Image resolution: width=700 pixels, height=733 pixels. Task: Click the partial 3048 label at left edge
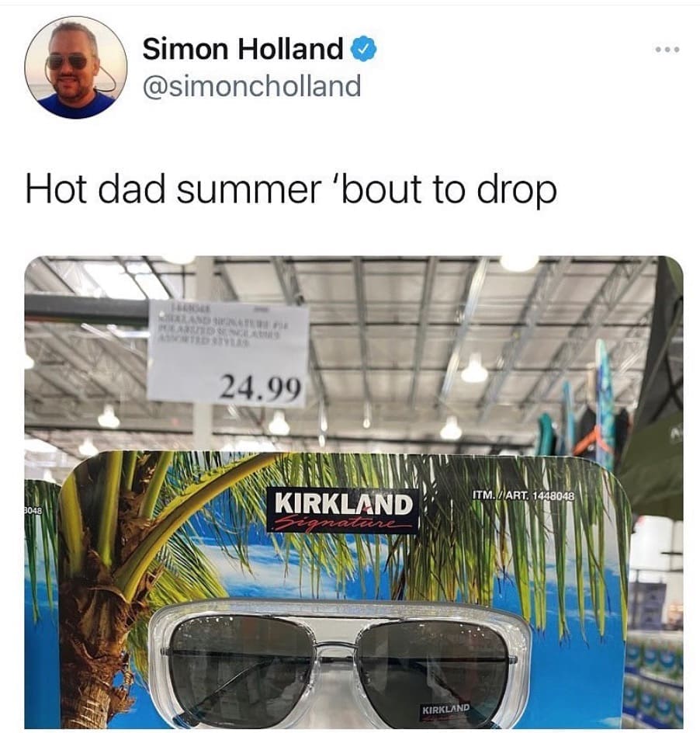coord(33,511)
